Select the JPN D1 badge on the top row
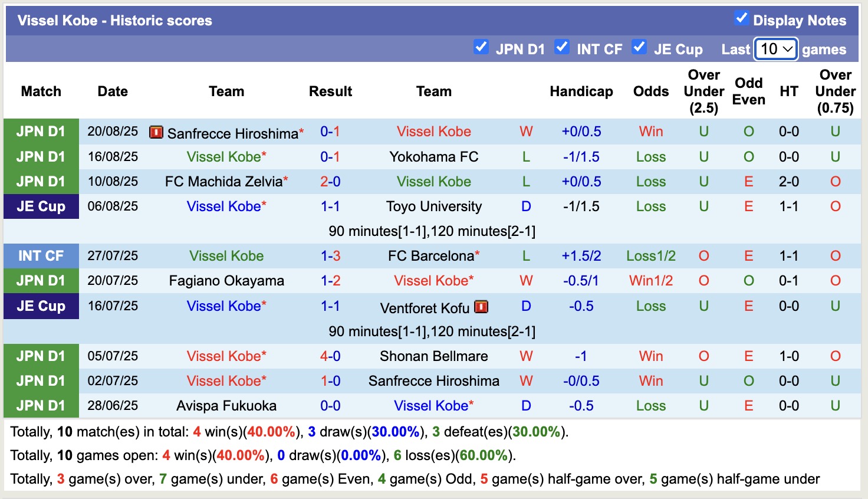The height and width of the screenshot is (499, 868). pos(41,132)
